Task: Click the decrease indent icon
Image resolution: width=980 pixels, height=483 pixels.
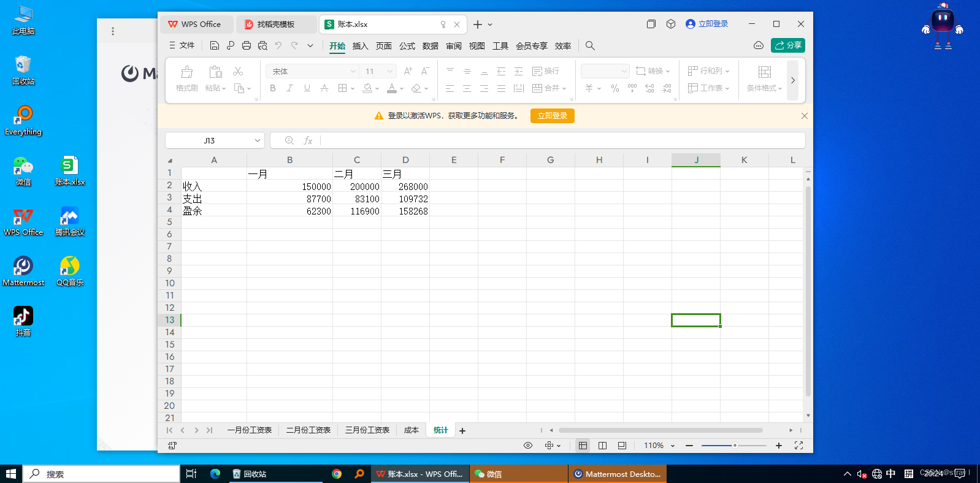Action: tap(502, 71)
